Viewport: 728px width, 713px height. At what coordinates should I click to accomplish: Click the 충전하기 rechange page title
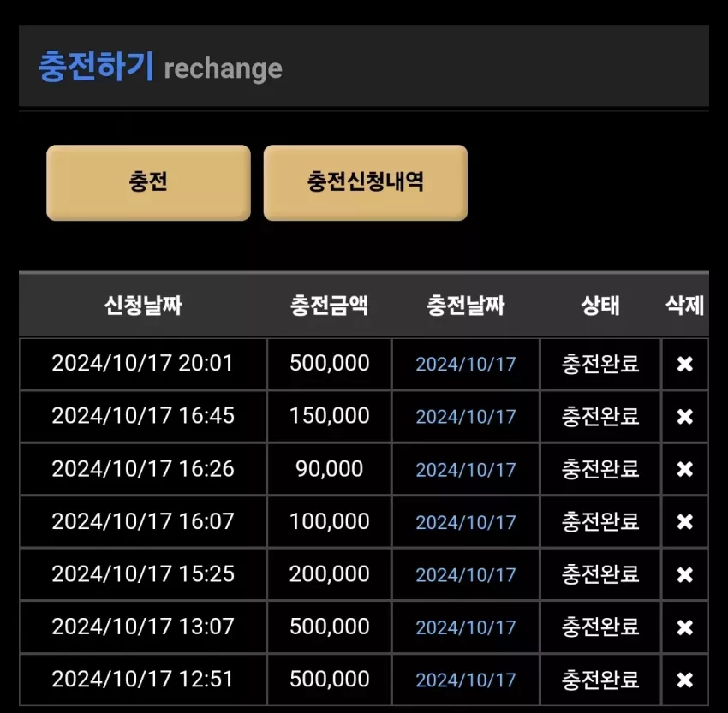pyautogui.click(x=160, y=68)
